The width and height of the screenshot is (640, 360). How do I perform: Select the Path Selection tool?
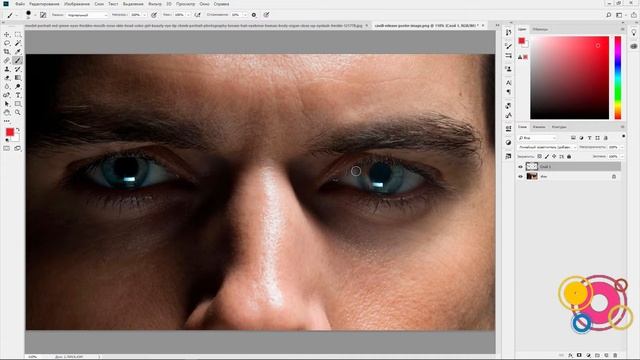pyautogui.click(x=7, y=104)
